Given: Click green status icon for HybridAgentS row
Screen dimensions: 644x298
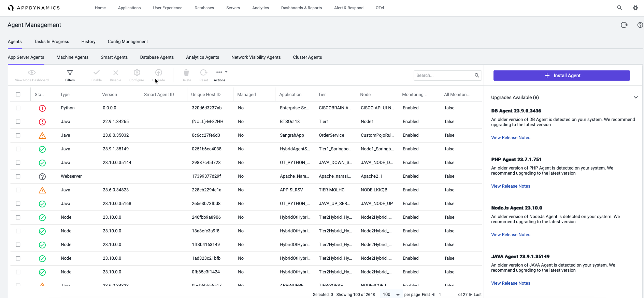Looking at the screenshot, I should [x=42, y=149].
